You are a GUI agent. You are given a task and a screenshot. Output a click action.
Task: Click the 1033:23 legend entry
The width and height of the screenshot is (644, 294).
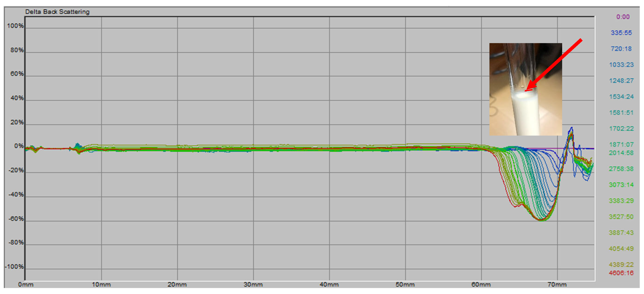[x=621, y=65]
